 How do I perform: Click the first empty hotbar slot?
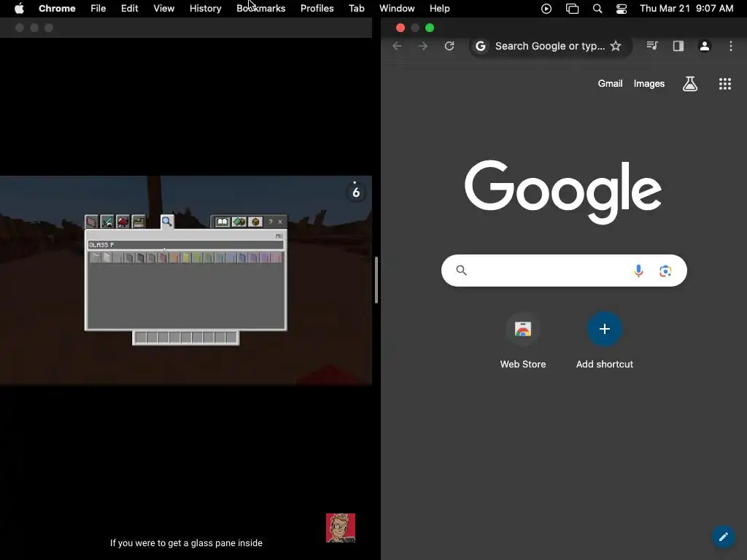point(141,338)
